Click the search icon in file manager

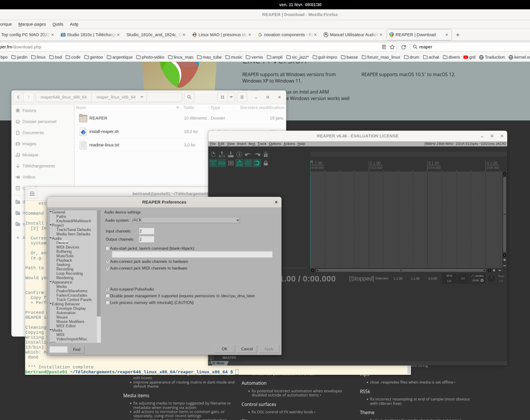pyautogui.click(x=189, y=97)
